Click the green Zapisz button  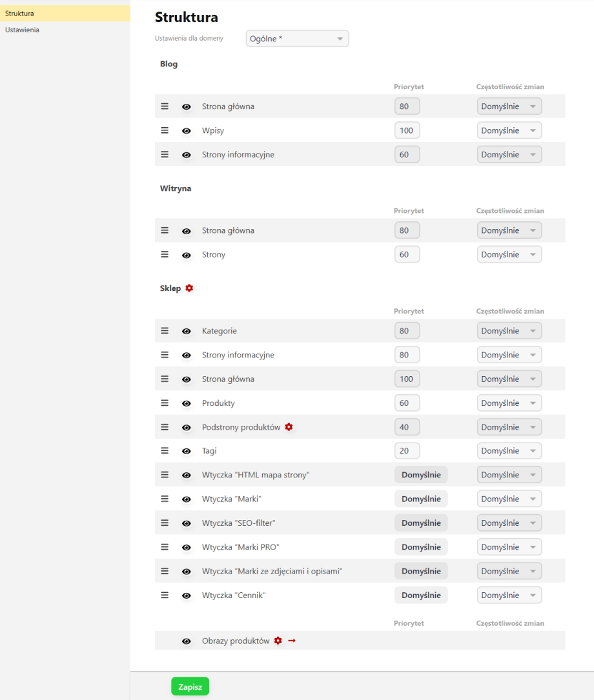(x=190, y=687)
